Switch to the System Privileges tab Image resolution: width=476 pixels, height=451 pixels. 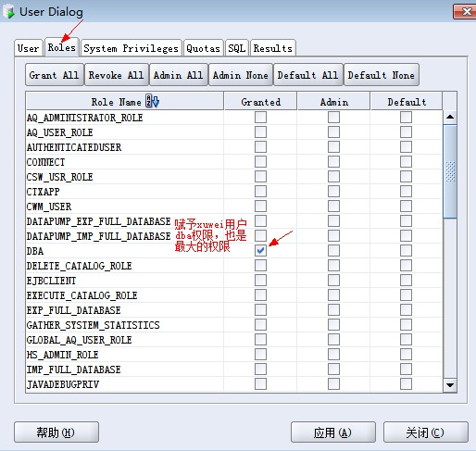(131, 48)
